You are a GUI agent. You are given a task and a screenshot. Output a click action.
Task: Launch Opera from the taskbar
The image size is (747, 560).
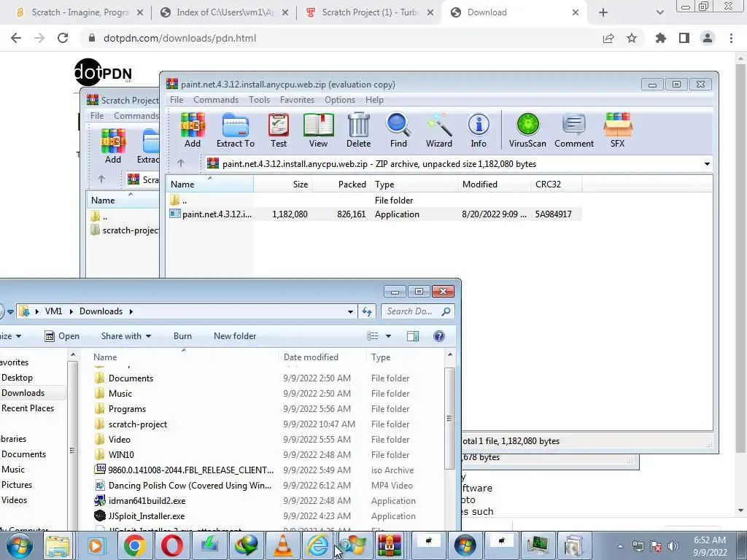point(172,545)
